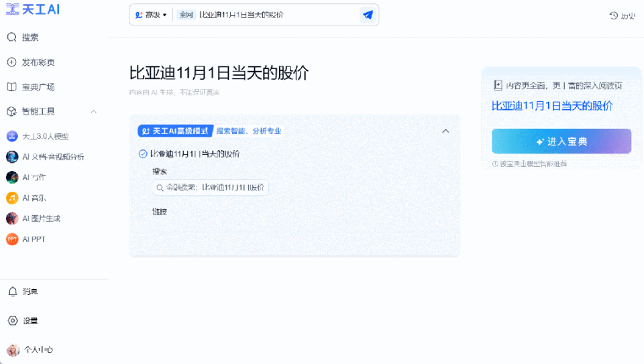Collapse the 智能工具 section chevron
644x364 pixels.
[x=94, y=112]
